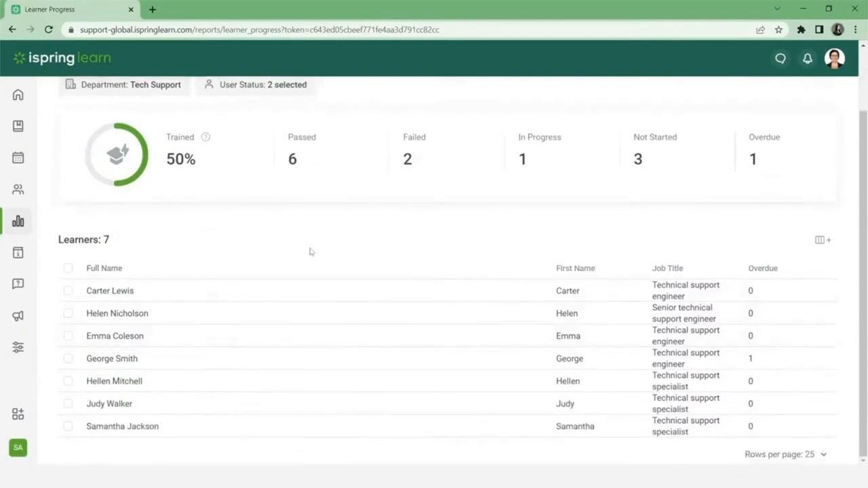The image size is (868, 488).
Task: Open the search magnifier in the header
Action: coord(781,58)
